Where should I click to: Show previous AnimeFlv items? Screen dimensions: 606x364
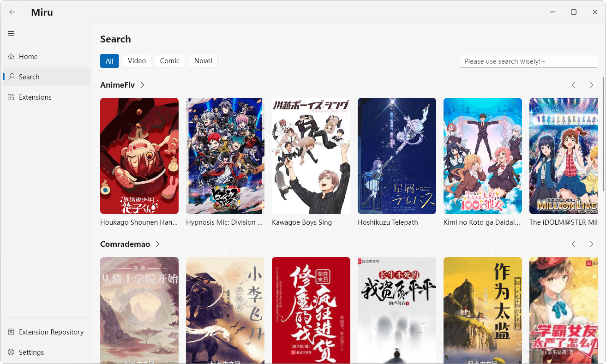point(574,85)
